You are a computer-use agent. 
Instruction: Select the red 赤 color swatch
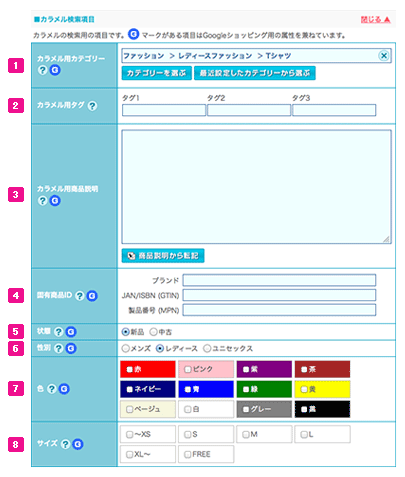point(148,369)
